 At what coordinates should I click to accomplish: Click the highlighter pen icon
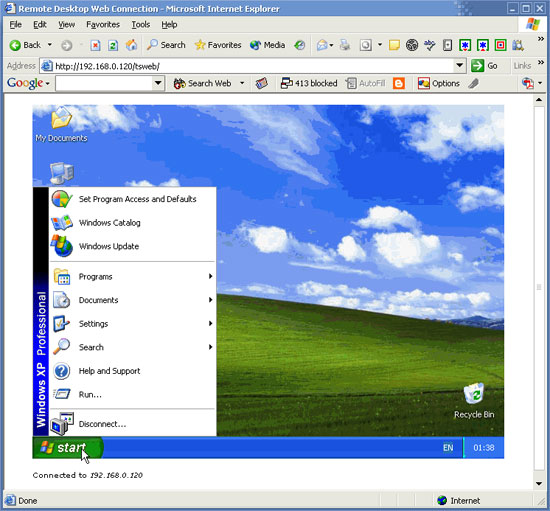474,83
